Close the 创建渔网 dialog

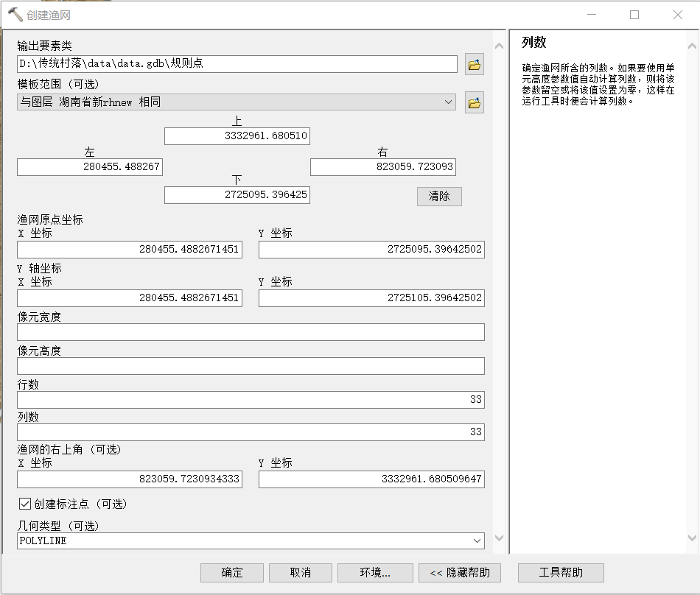pyautogui.click(x=678, y=15)
